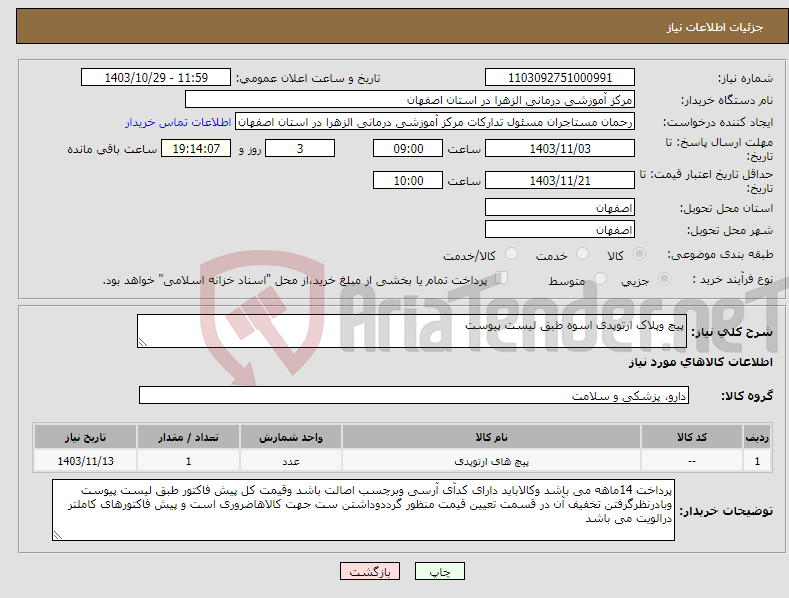The height and width of the screenshot is (598, 789).
Task: Select the خدمت radio button
Action: pyautogui.click(x=582, y=254)
